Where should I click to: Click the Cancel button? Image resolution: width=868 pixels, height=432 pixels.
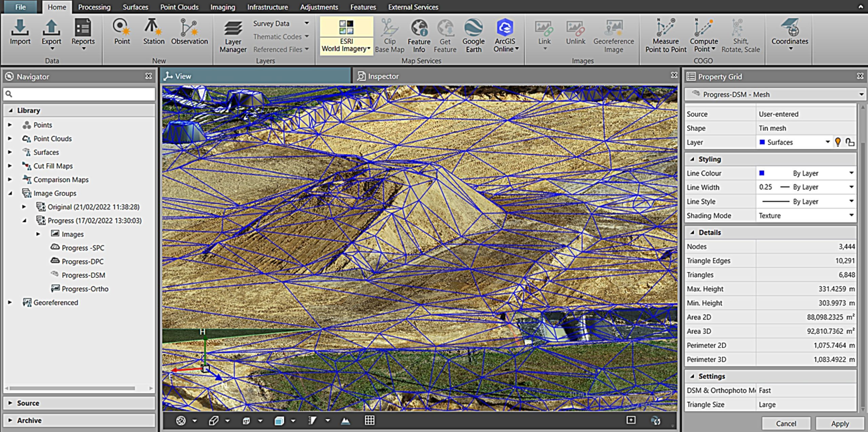pos(786,424)
